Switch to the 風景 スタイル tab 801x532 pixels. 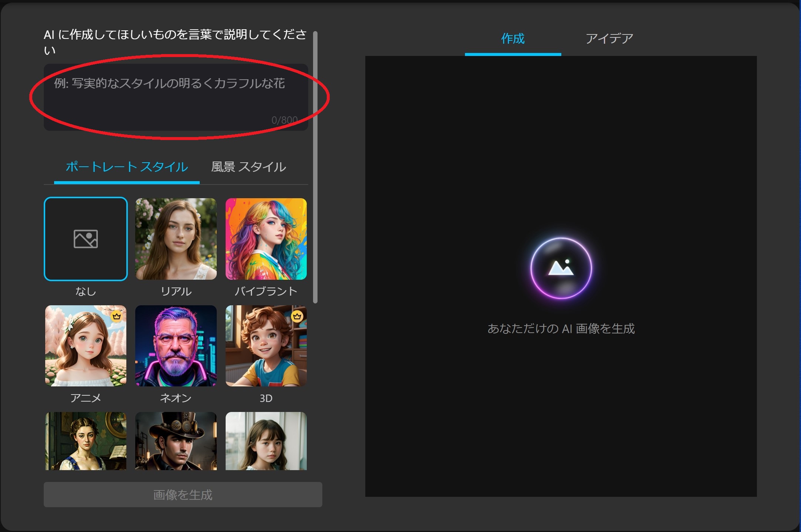(248, 167)
